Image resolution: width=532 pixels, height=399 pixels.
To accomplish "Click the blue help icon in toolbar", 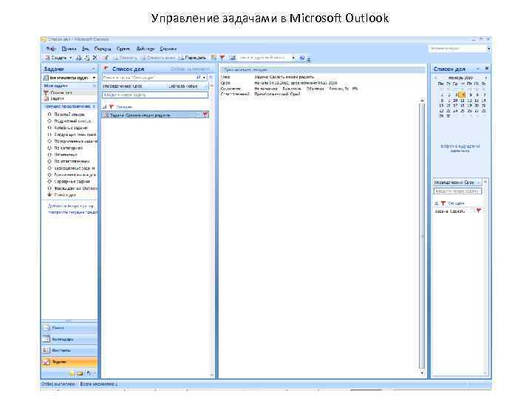I will tap(302, 58).
